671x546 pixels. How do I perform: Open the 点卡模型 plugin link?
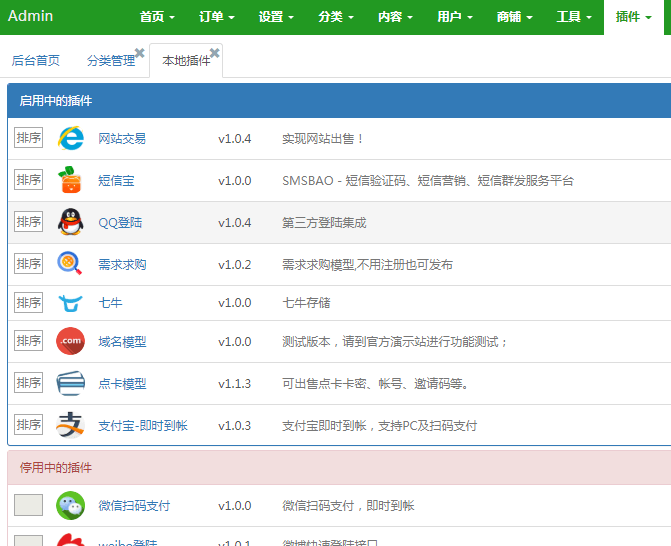click(122, 383)
